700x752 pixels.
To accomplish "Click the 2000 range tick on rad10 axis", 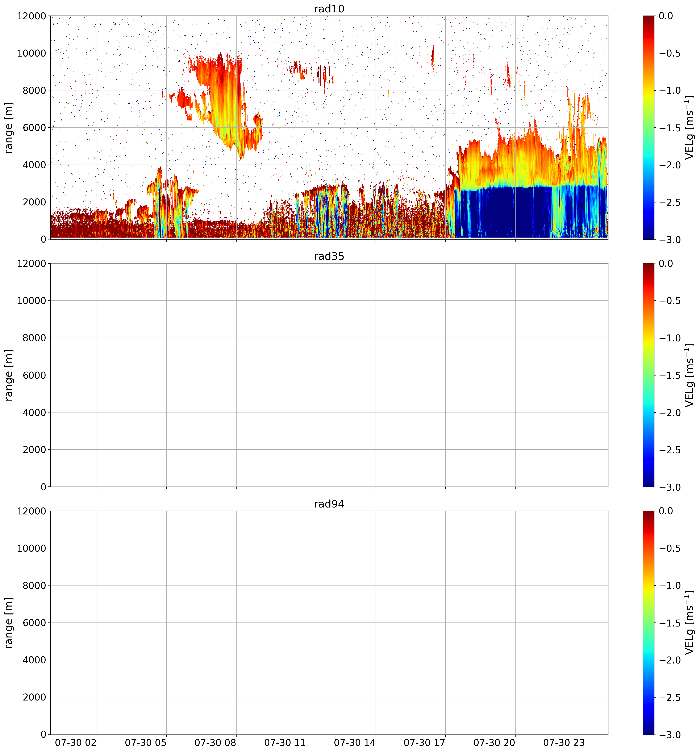I will [34, 202].
